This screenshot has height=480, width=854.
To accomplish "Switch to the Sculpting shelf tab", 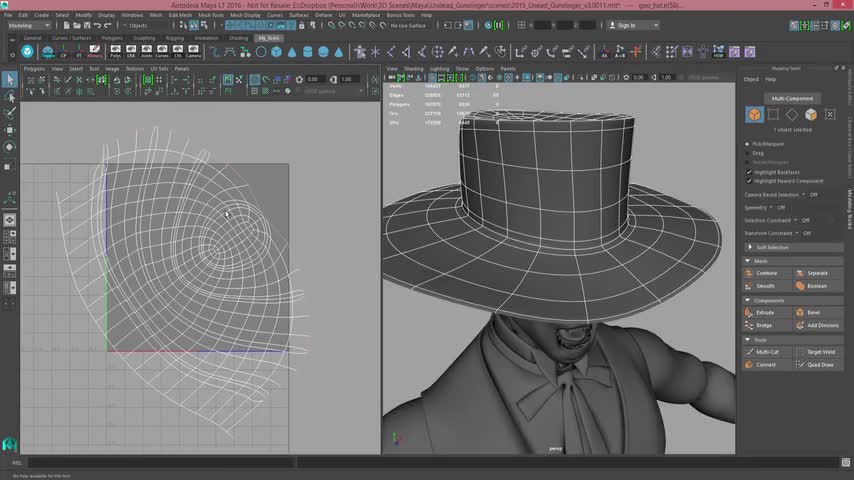I will click(x=144, y=38).
